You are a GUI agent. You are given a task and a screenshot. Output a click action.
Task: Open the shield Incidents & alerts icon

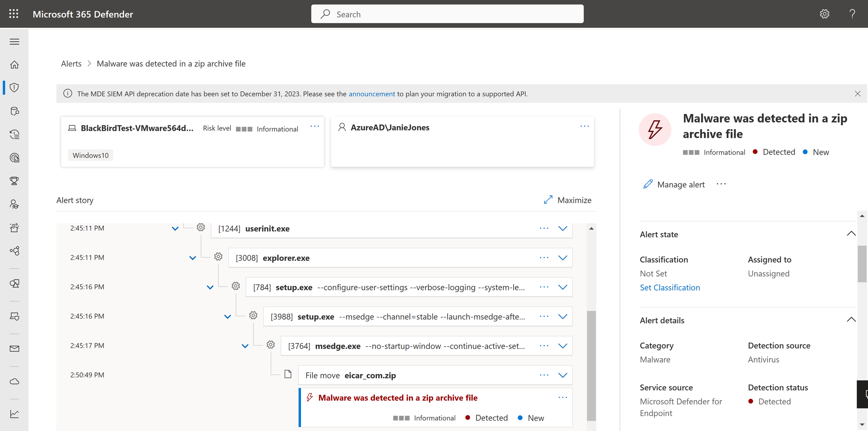click(14, 88)
